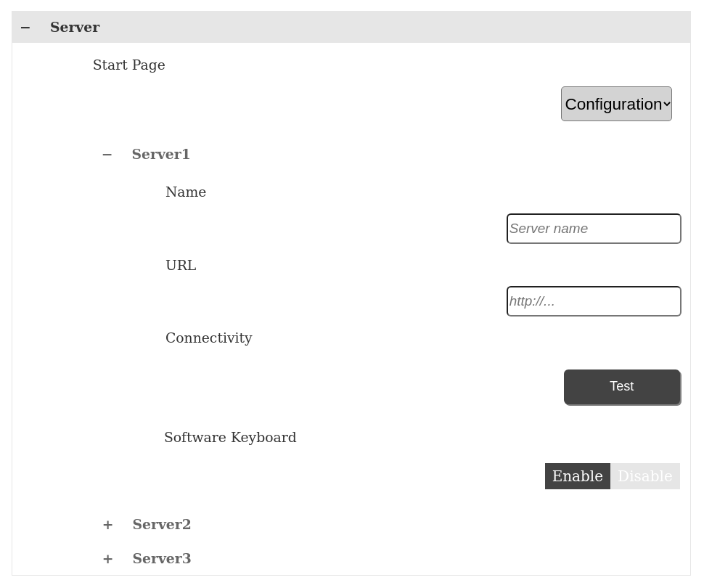Collapse the Server section minus icon
This screenshot has height=588, width=704.
pyautogui.click(x=25, y=28)
